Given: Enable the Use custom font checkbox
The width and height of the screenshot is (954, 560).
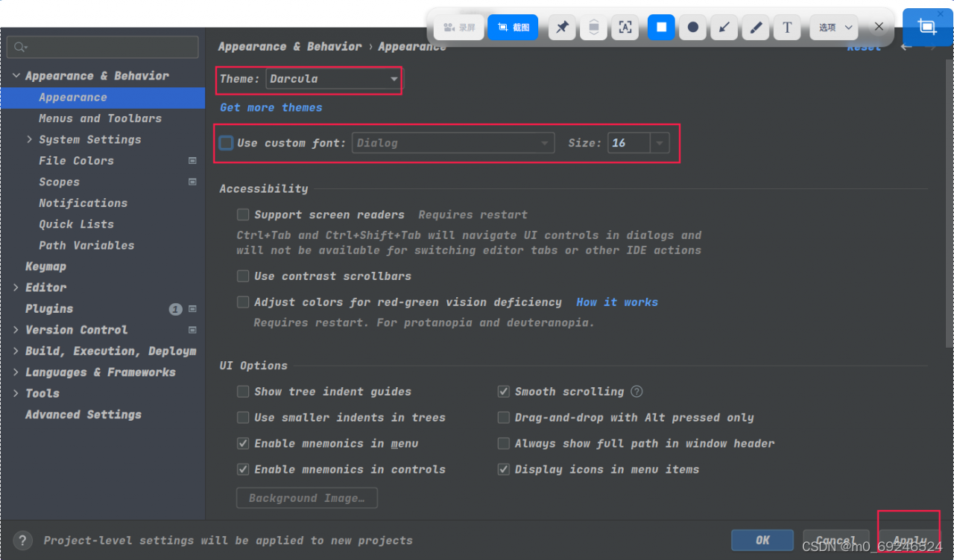Looking at the screenshot, I should (x=227, y=143).
